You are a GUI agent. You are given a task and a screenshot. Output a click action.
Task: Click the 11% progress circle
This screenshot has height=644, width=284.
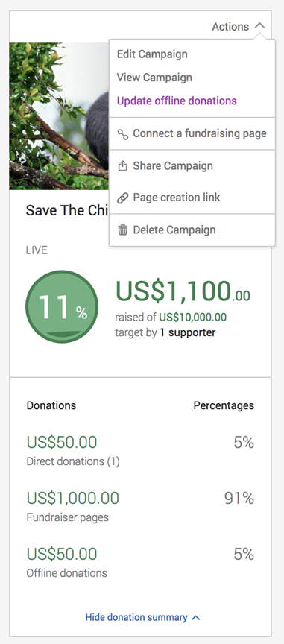tap(62, 307)
